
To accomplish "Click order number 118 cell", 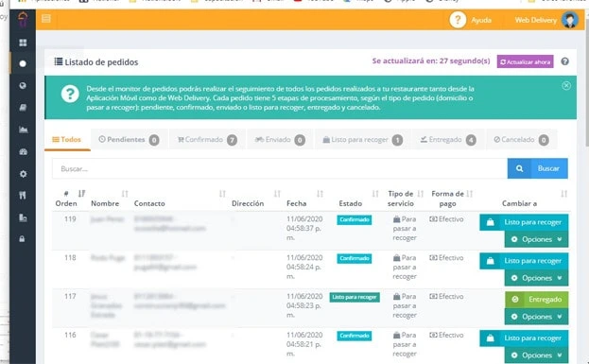I will click(70, 258).
